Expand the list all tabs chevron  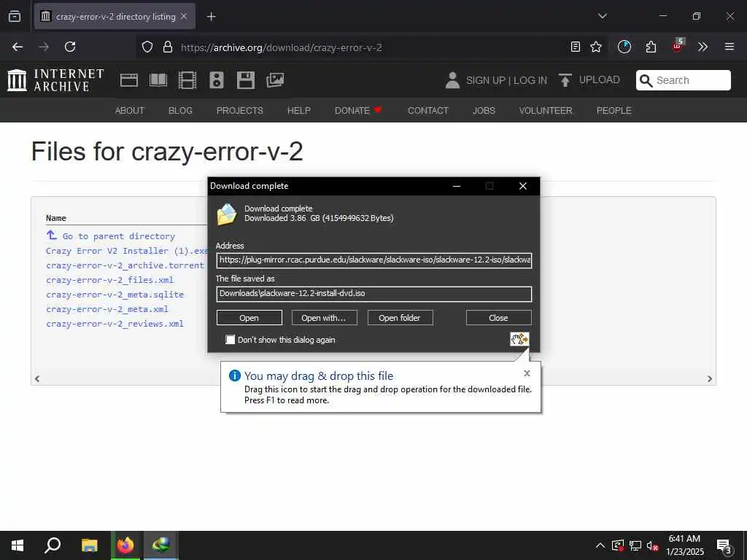point(603,16)
